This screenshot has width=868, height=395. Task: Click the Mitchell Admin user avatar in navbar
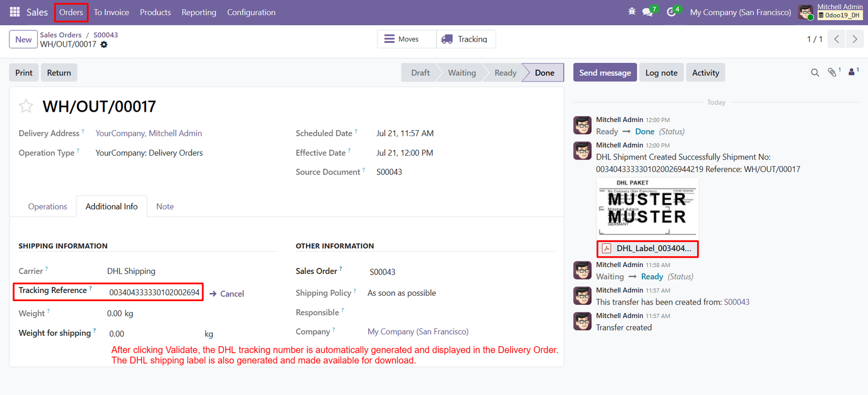806,12
